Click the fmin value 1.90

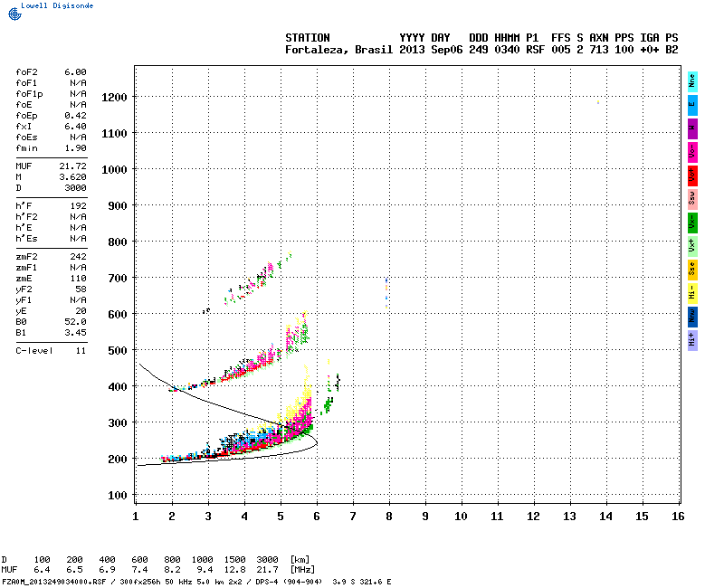click(75, 148)
